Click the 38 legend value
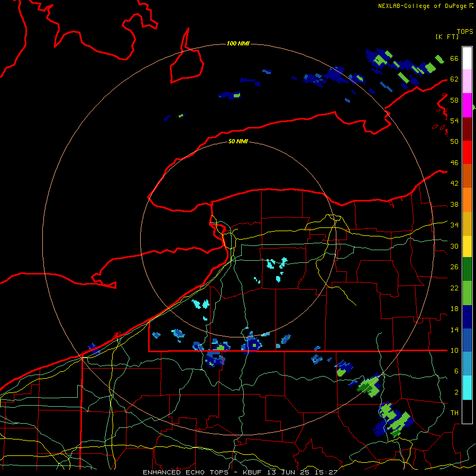The image size is (476, 476). (454, 205)
